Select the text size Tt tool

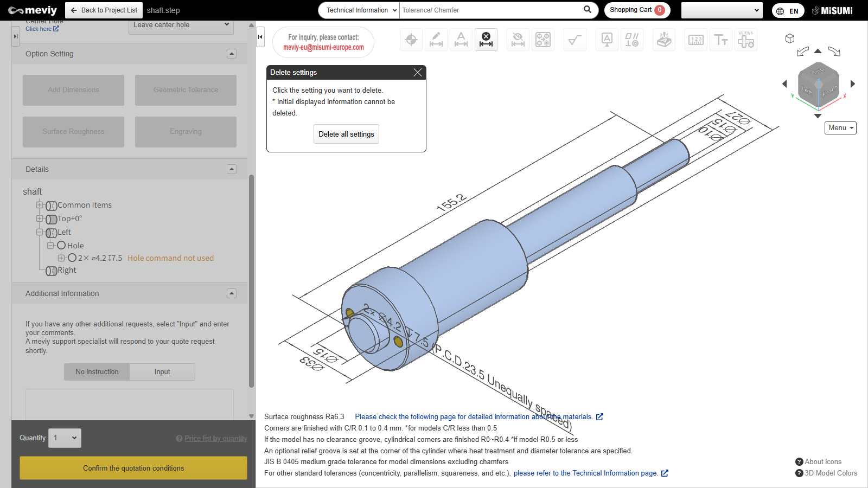[x=720, y=40]
